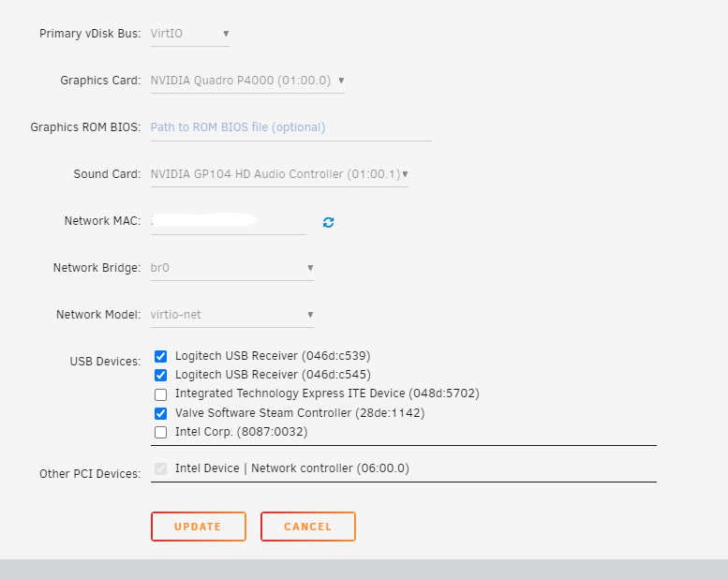The height and width of the screenshot is (579, 728).
Task: Focus the Graphics ROM BIOS path field
Action: (291, 127)
